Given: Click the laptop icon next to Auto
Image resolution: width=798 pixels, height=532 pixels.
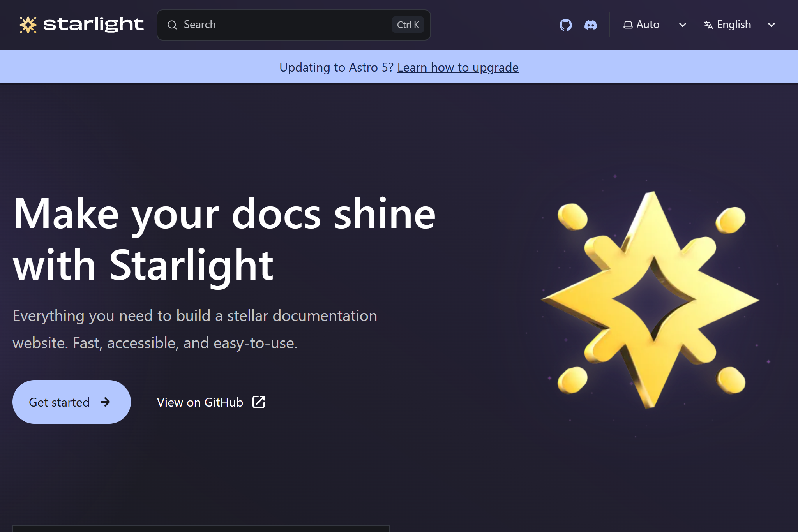Looking at the screenshot, I should click(x=627, y=25).
